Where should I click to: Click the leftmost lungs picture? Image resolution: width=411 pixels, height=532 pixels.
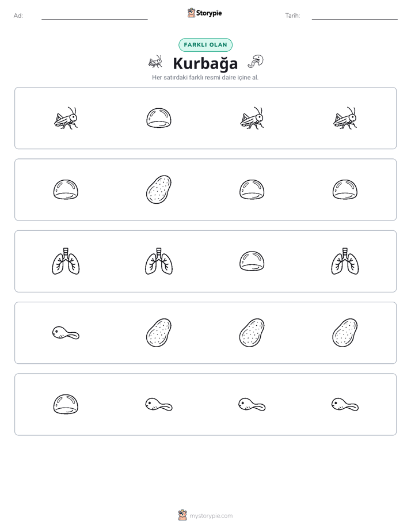pyautogui.click(x=66, y=261)
